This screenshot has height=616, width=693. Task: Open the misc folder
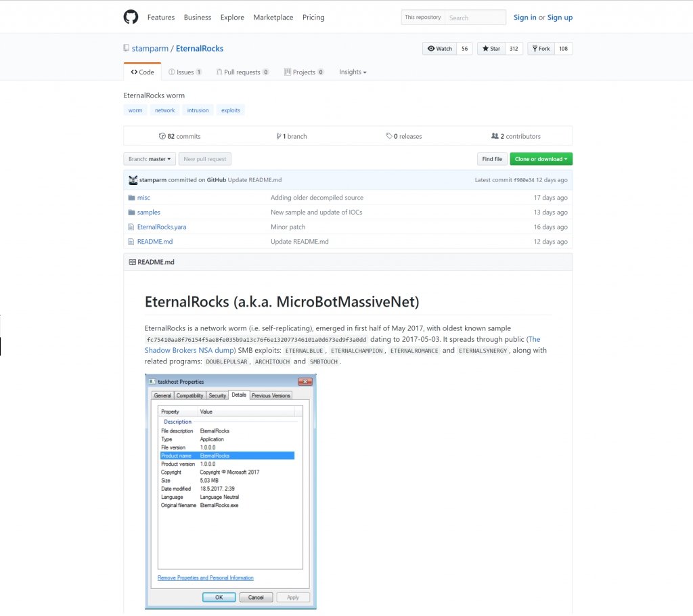point(143,198)
